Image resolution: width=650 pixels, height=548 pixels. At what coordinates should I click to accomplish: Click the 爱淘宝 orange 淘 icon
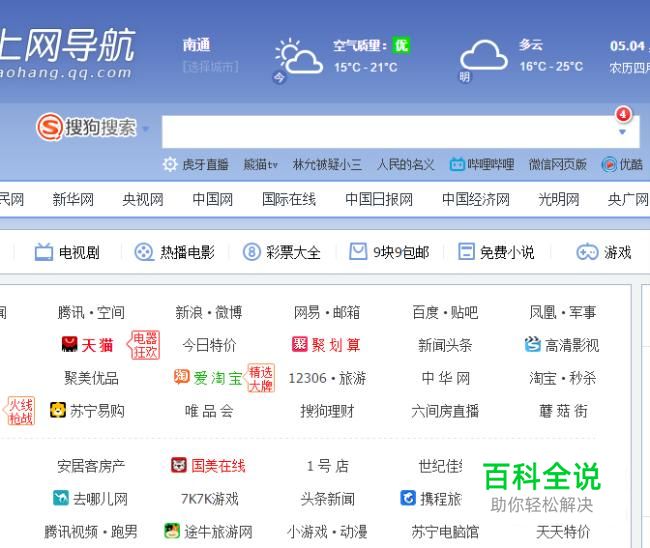pyautogui.click(x=182, y=376)
